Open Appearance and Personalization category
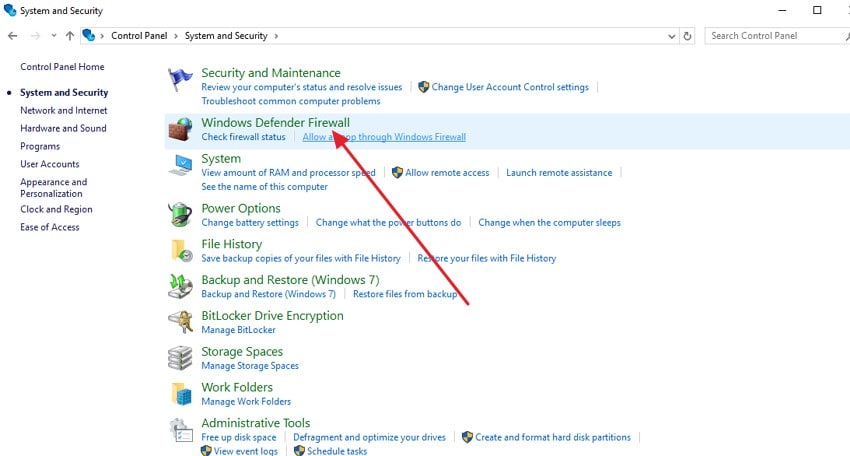 (x=54, y=188)
